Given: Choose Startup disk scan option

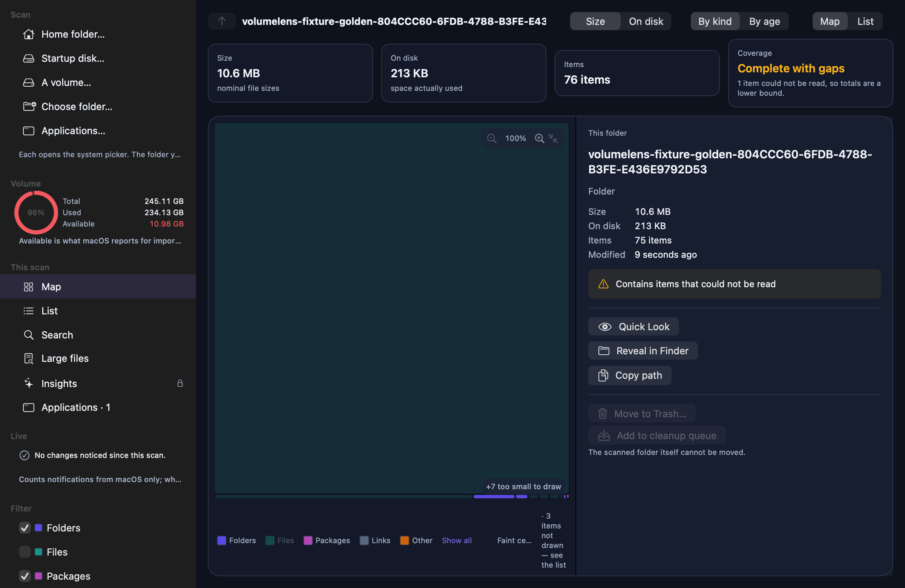Looking at the screenshot, I should coord(98,58).
